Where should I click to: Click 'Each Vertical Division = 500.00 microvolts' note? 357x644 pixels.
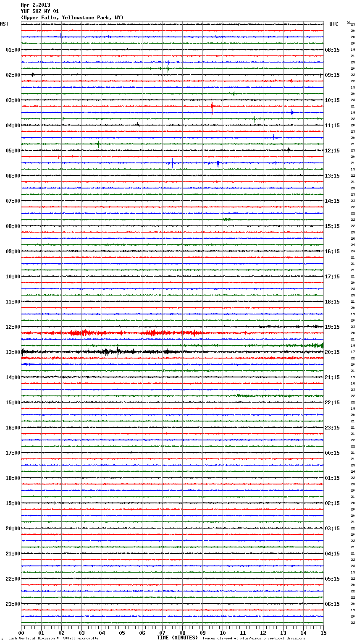(53, 639)
